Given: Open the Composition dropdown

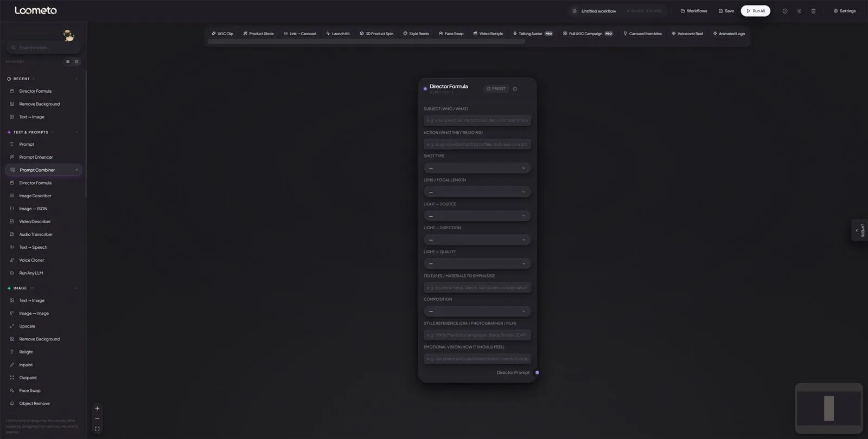Looking at the screenshot, I should (x=477, y=311).
